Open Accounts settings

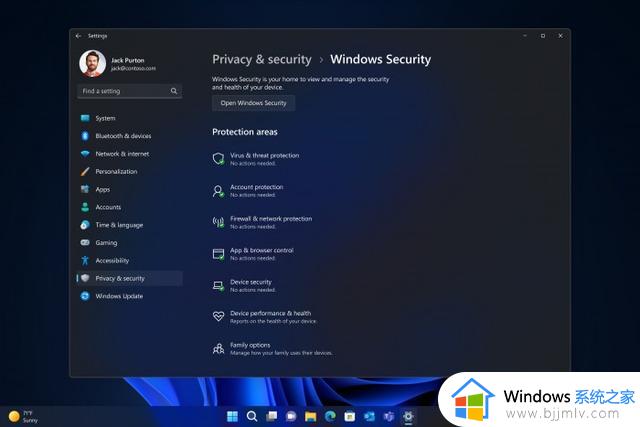(129, 207)
